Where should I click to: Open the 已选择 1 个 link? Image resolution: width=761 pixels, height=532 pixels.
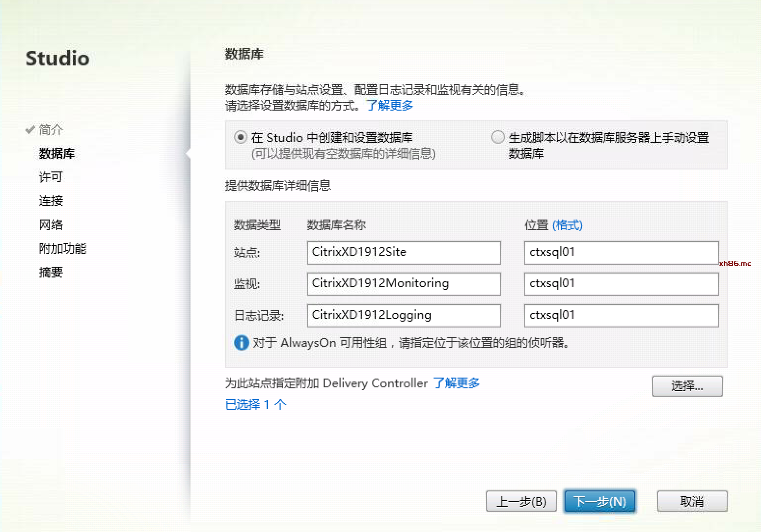tap(255, 404)
